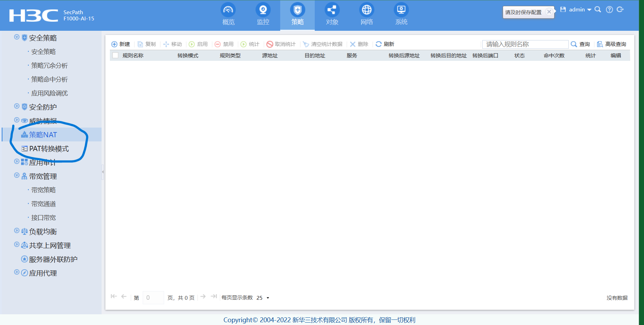644x325 pixels.
Task: Open the 网络 network globe icon
Action: [x=367, y=10]
